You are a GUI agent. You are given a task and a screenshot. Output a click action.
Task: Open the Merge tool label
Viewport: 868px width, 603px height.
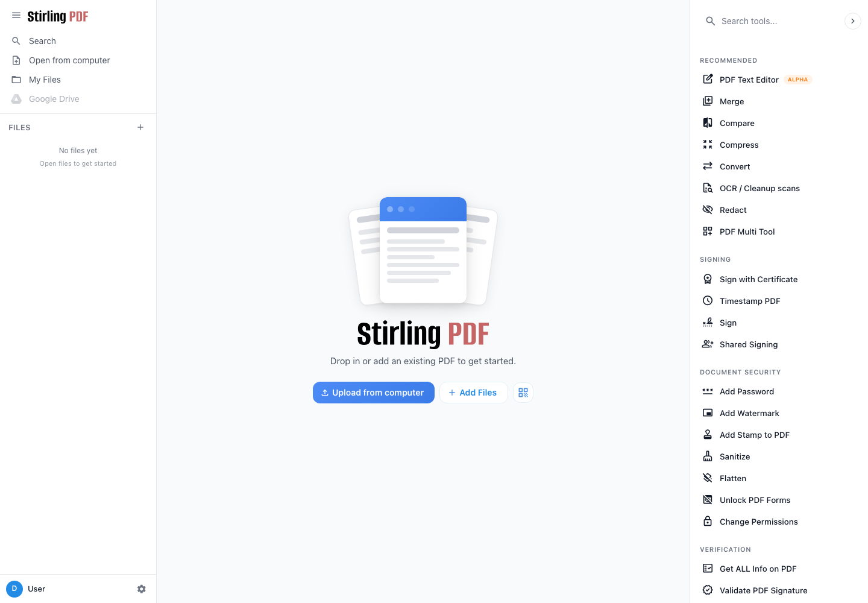tap(732, 101)
